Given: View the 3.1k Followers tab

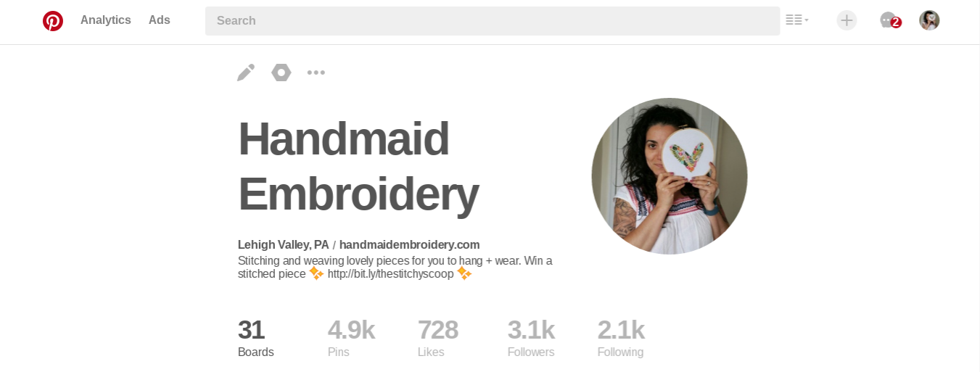Looking at the screenshot, I should pos(531,338).
